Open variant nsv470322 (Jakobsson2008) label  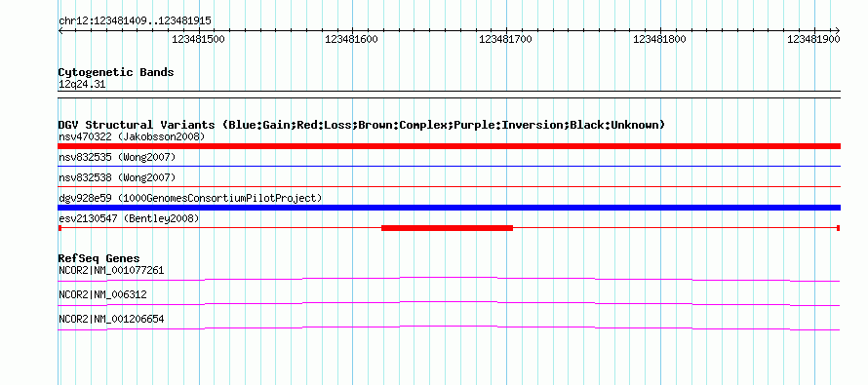tap(132, 136)
